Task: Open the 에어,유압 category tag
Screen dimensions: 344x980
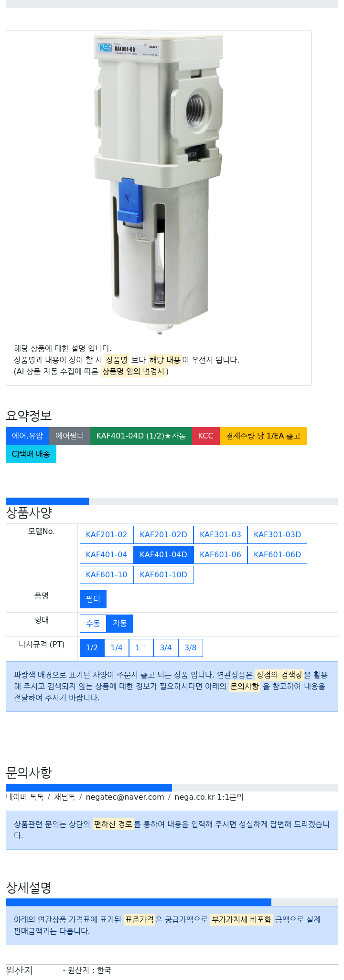Action: coord(27,436)
